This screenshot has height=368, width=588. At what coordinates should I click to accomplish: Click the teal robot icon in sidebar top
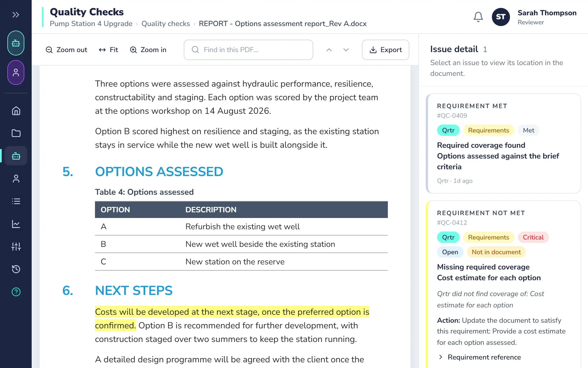click(x=16, y=43)
